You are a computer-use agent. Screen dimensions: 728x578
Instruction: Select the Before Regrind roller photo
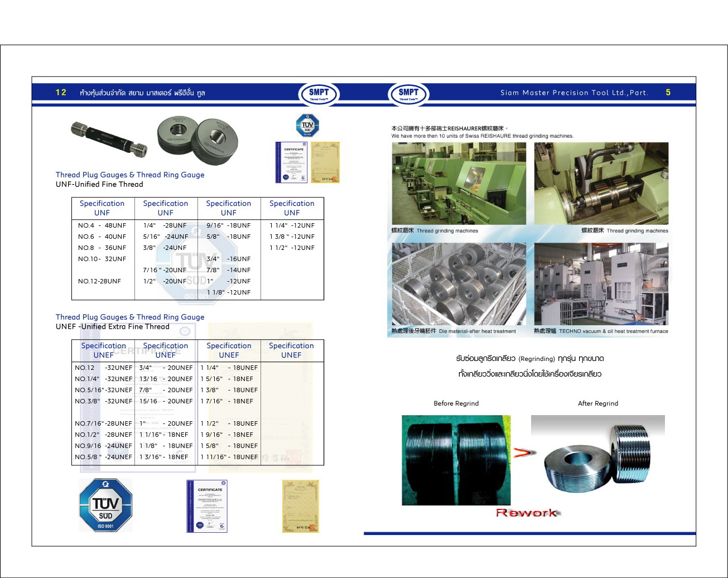[x=456, y=460]
